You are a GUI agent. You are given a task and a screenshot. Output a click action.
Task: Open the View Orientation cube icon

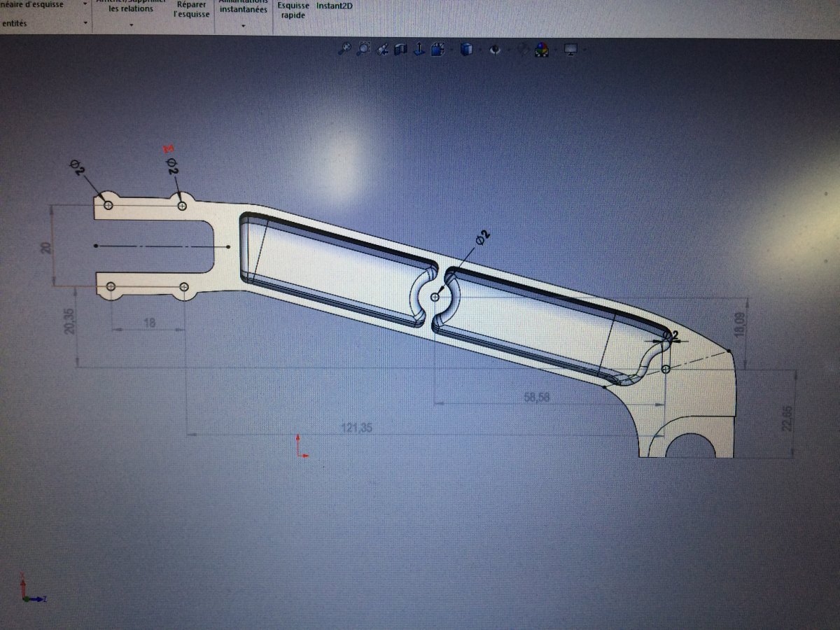pyautogui.click(x=438, y=49)
